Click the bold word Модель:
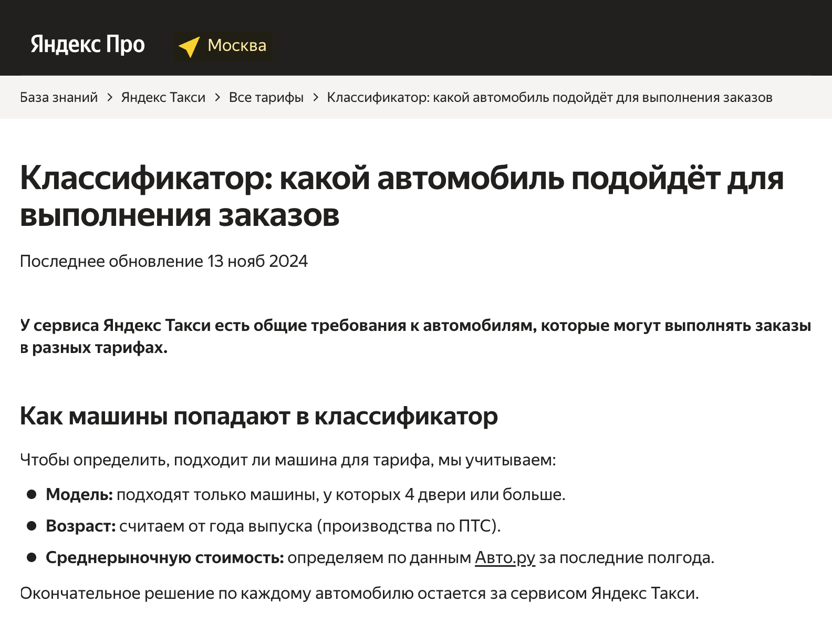The image size is (832, 644). click(x=79, y=494)
